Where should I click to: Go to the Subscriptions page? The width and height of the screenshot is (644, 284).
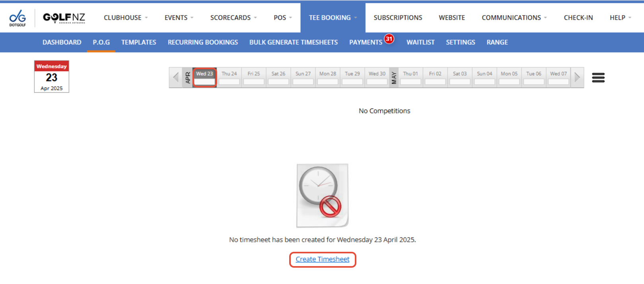point(398,18)
